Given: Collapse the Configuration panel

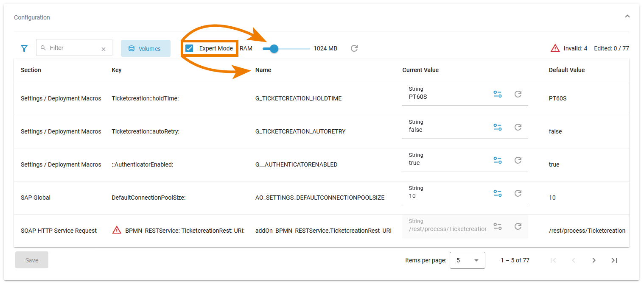Looking at the screenshot, I should click(627, 17).
